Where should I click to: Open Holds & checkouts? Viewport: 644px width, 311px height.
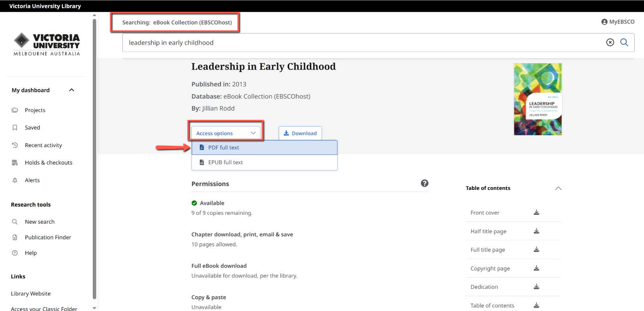[x=49, y=163]
